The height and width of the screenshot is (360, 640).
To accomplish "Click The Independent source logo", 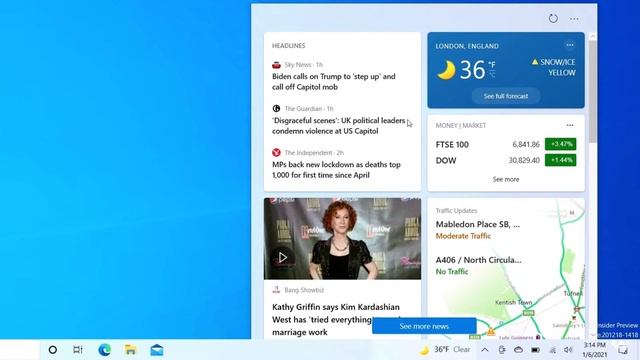I will (276, 153).
